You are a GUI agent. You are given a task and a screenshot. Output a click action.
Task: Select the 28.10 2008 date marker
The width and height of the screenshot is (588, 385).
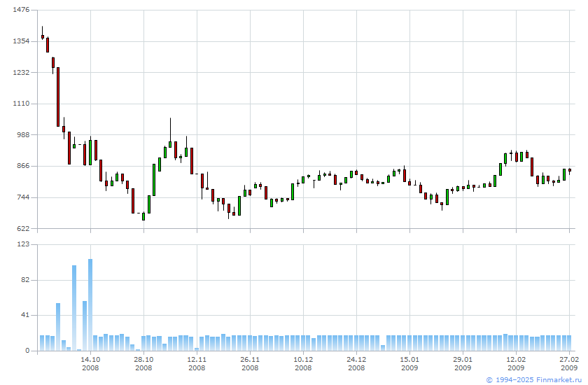(x=143, y=363)
